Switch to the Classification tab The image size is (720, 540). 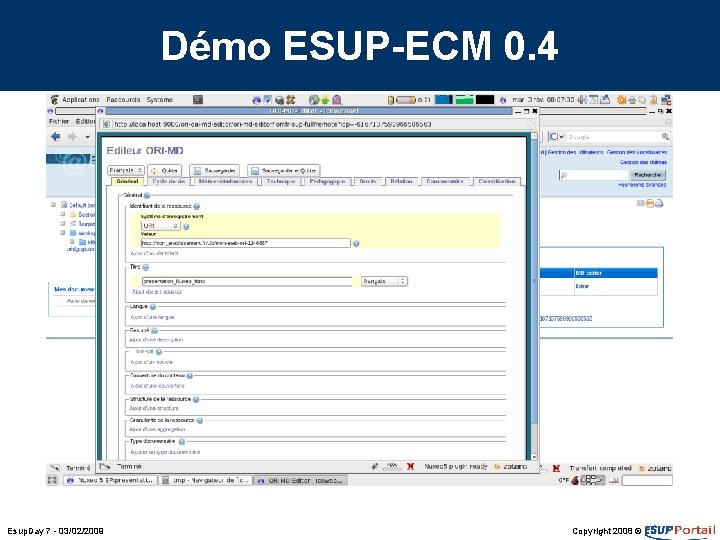(496, 181)
